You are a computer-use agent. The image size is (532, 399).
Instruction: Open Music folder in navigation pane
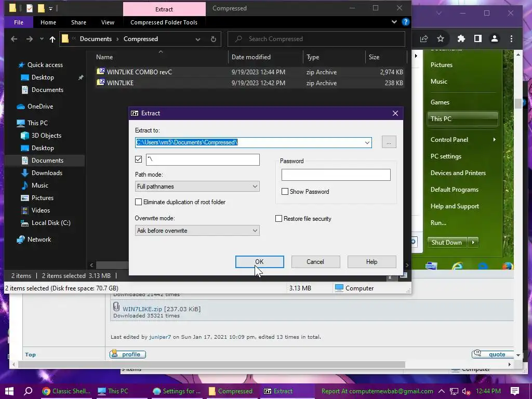(39, 185)
